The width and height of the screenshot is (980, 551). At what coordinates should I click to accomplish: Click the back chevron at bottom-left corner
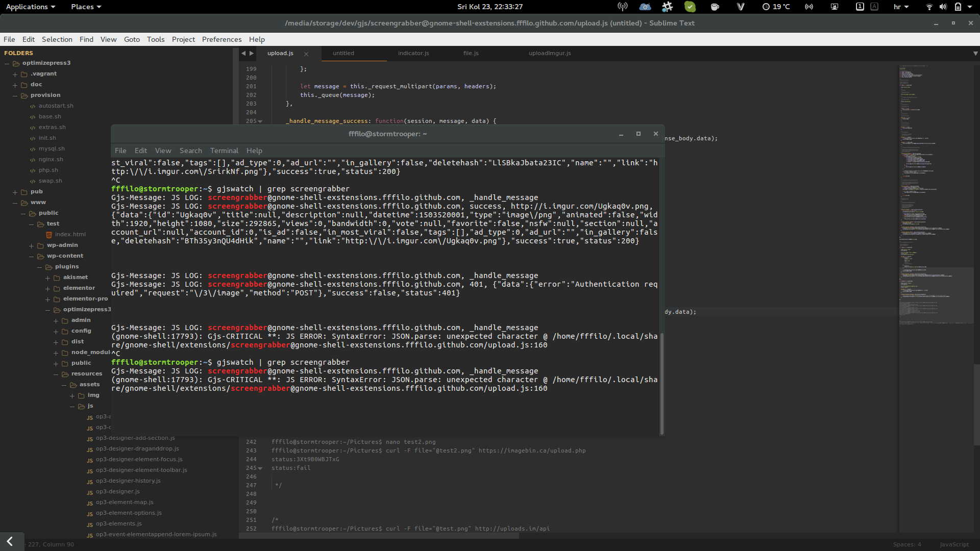[x=10, y=541]
